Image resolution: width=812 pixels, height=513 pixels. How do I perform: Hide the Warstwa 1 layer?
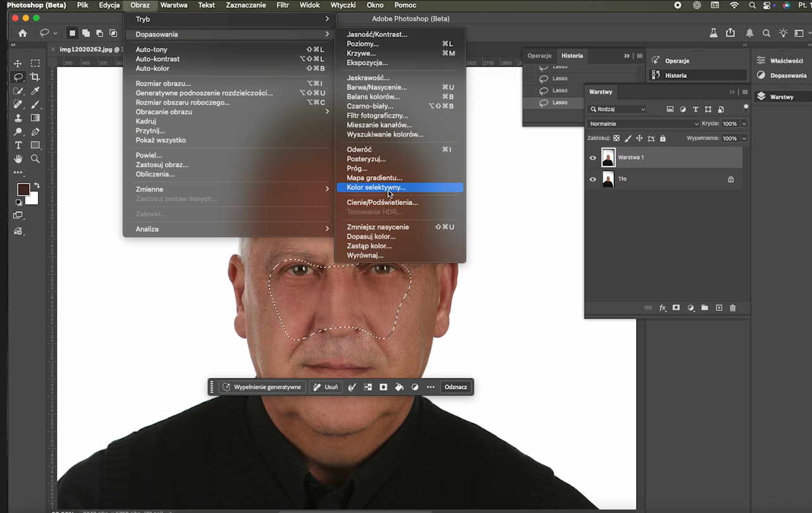[x=593, y=158]
